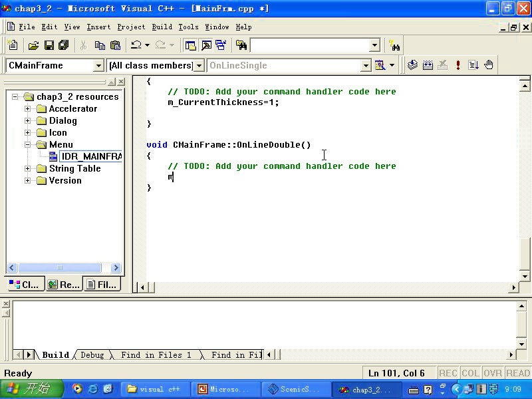This screenshot has width=532, height=399.
Task: Click the Open file toolbar icon
Action: coord(33,45)
